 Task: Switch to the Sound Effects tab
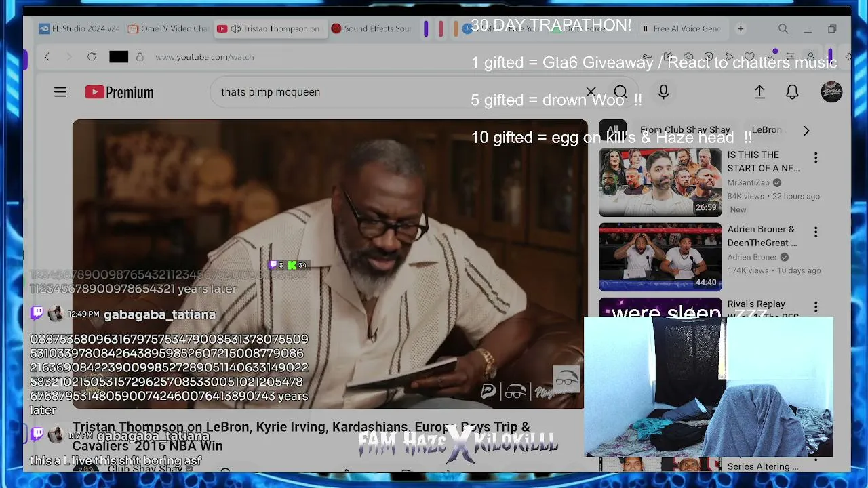click(372, 29)
